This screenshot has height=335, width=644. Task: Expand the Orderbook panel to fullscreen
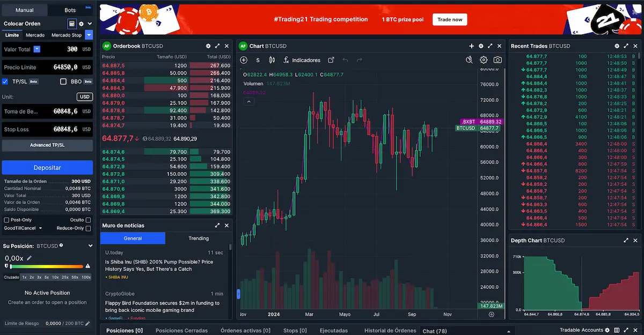217,46
